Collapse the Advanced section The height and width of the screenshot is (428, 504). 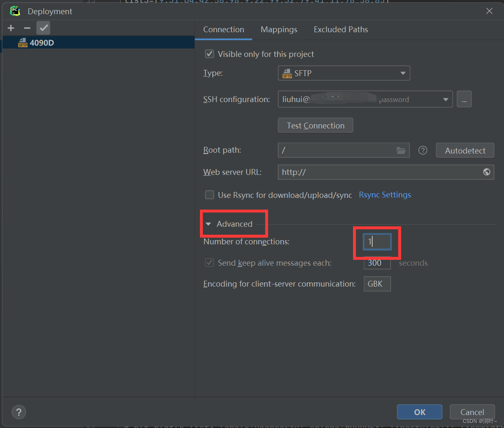(208, 224)
